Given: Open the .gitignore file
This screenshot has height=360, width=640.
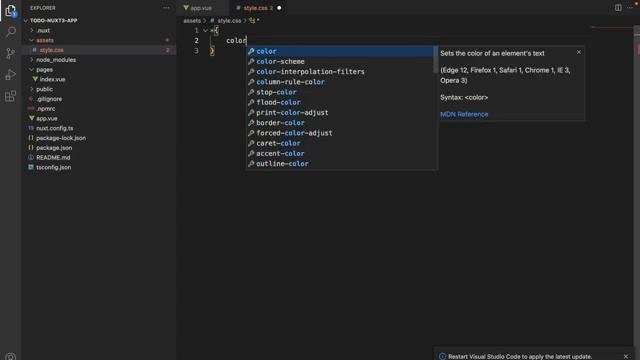Looking at the screenshot, I should tap(49, 99).
